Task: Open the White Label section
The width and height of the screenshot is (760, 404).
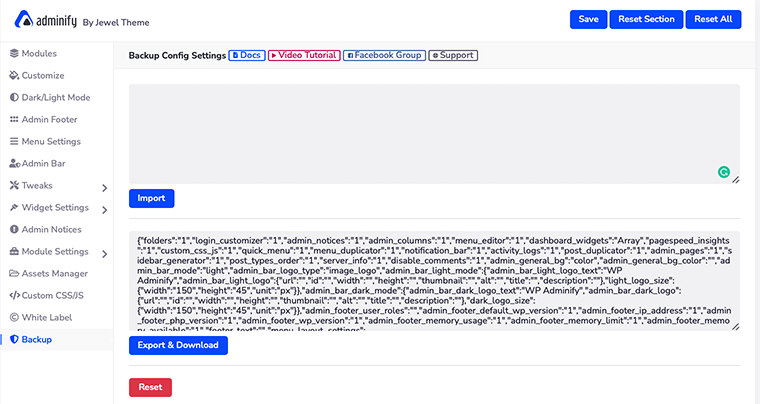Action: coord(50,317)
